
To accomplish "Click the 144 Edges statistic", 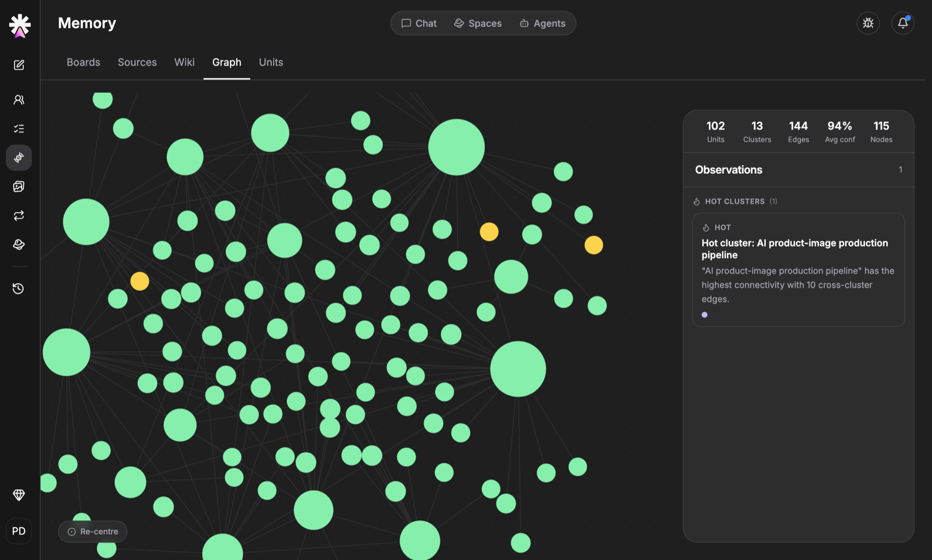I will (x=798, y=131).
